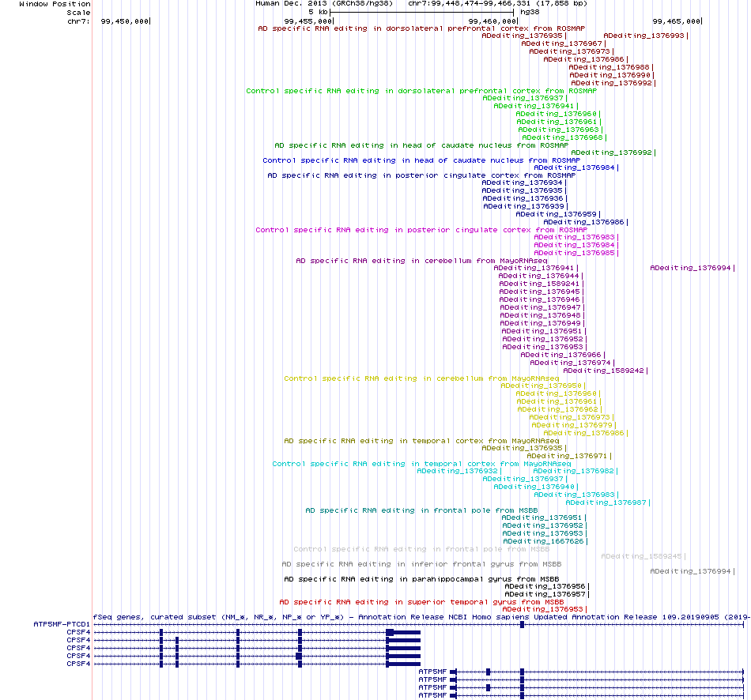Select ADediting_1376994 in AD cerebellum track
The height and width of the screenshot is (700, 751).
(691, 268)
